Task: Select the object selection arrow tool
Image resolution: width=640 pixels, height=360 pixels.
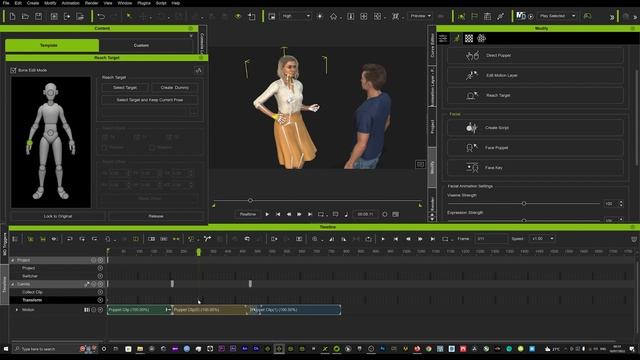Action: pos(129,16)
